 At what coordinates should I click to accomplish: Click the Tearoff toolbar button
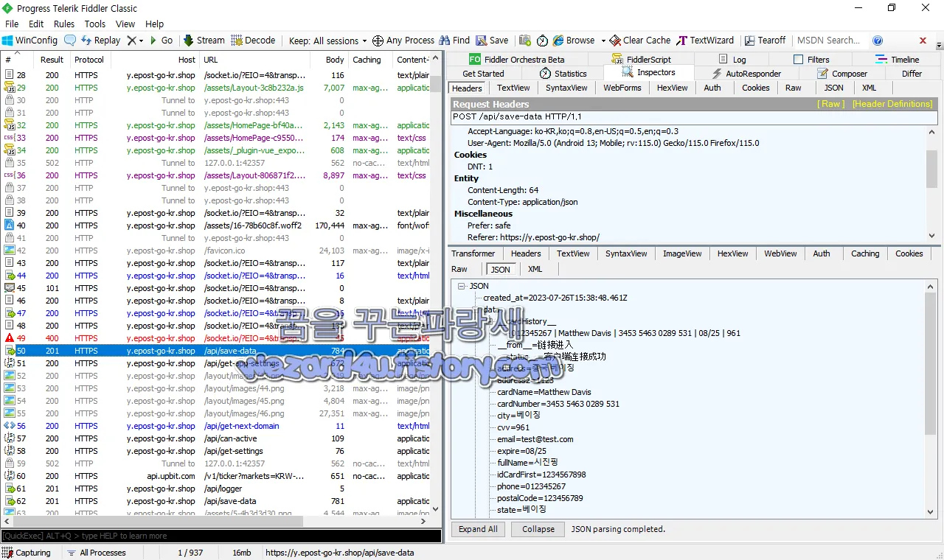tap(765, 41)
